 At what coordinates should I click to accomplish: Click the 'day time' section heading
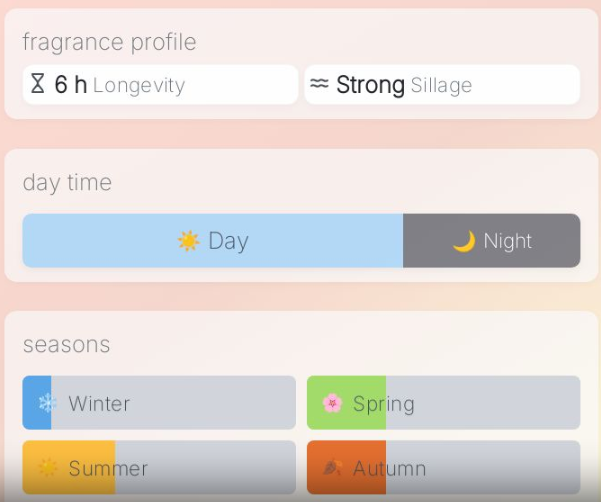[67, 182]
